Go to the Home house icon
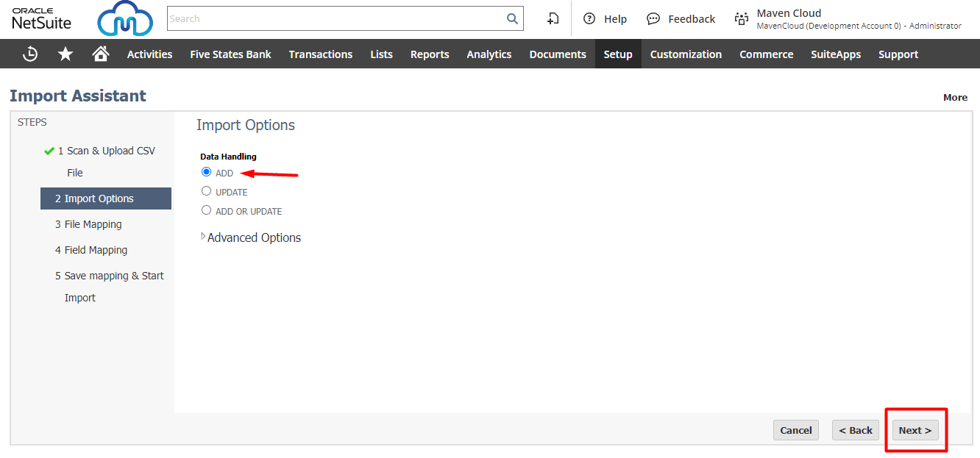 [101, 54]
